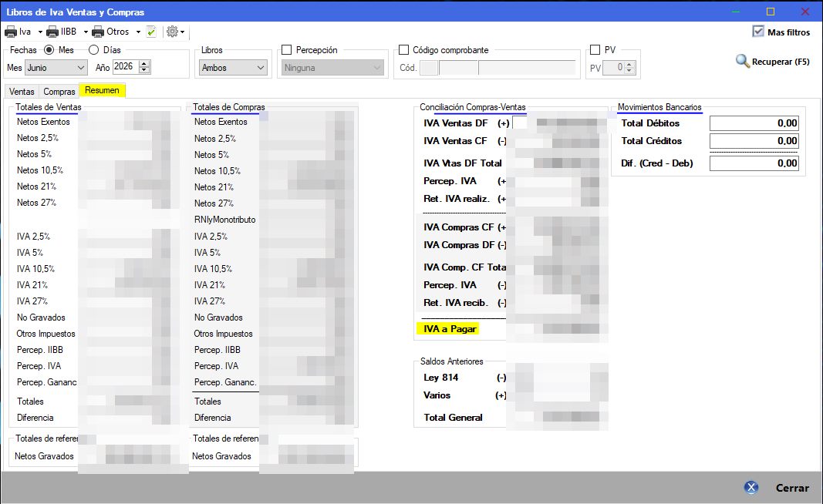The image size is (823, 504).
Task: Enable the PV checkbox
Action: click(595, 50)
